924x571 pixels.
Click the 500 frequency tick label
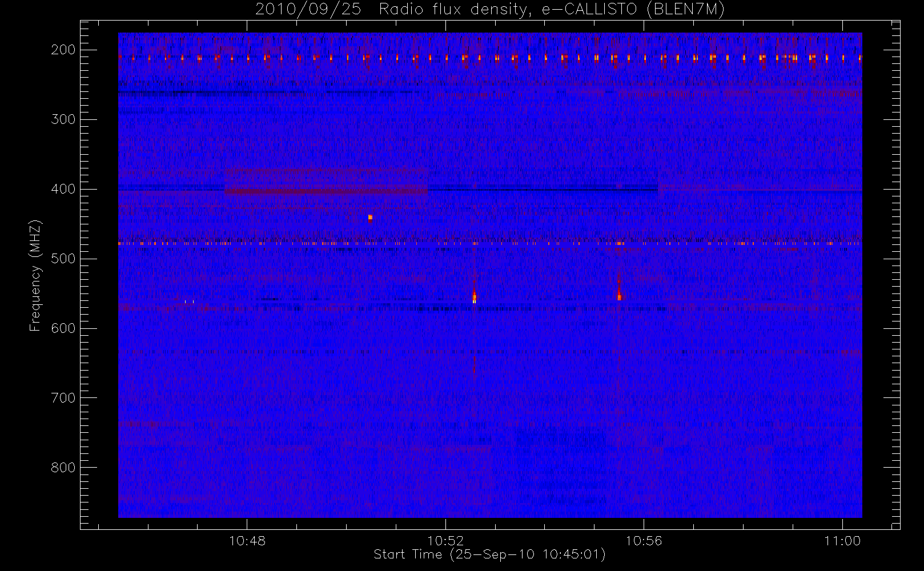pyautogui.click(x=63, y=259)
